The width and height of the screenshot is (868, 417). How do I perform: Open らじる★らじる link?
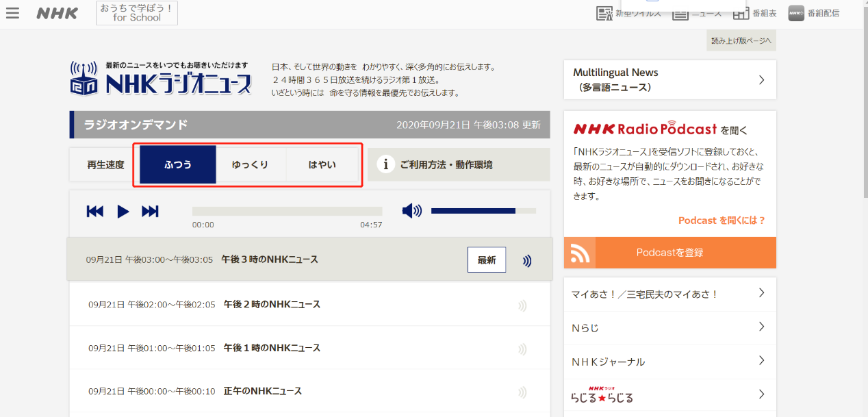[670, 395]
